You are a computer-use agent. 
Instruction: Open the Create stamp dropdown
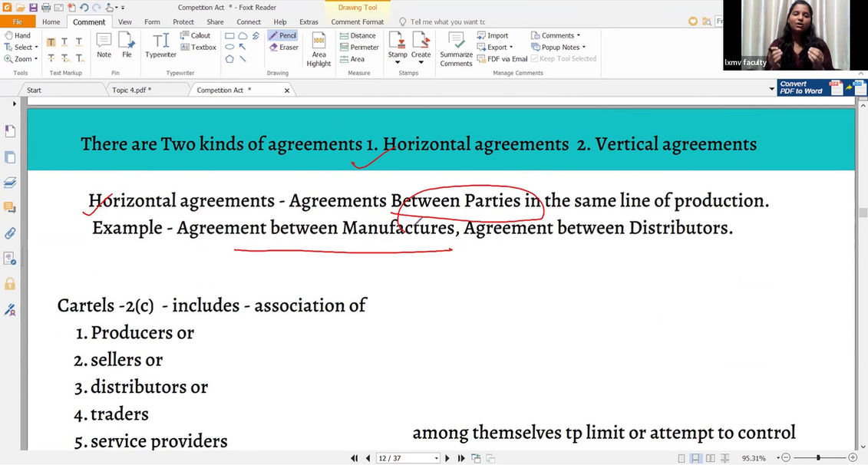tap(421, 63)
